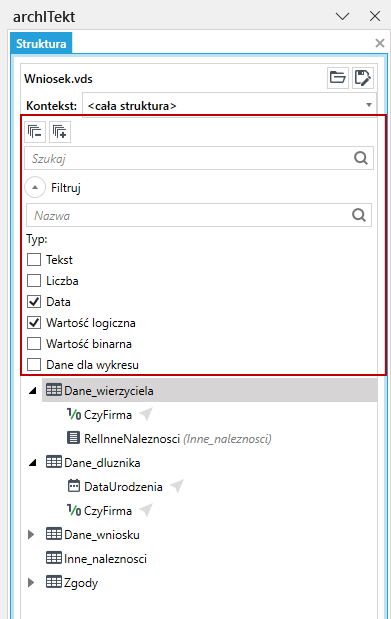Close the Struktura tab

380,43
